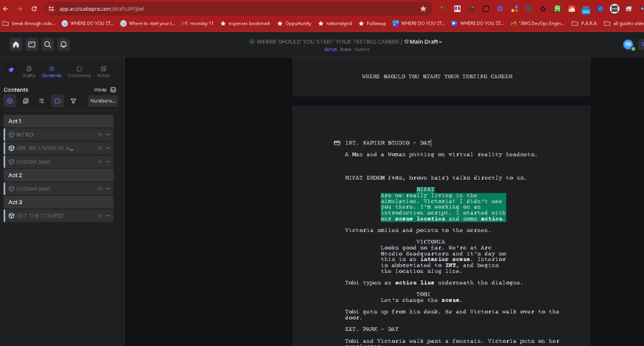Click the scene card icon beside INT. NAPIER STUDIO
644x346 pixels.
pos(337,143)
